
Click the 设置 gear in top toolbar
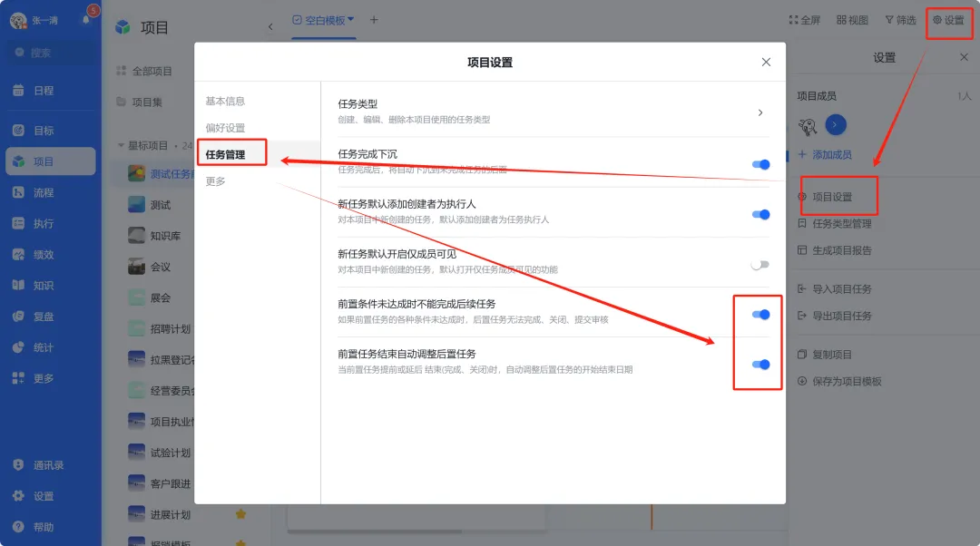(x=936, y=20)
